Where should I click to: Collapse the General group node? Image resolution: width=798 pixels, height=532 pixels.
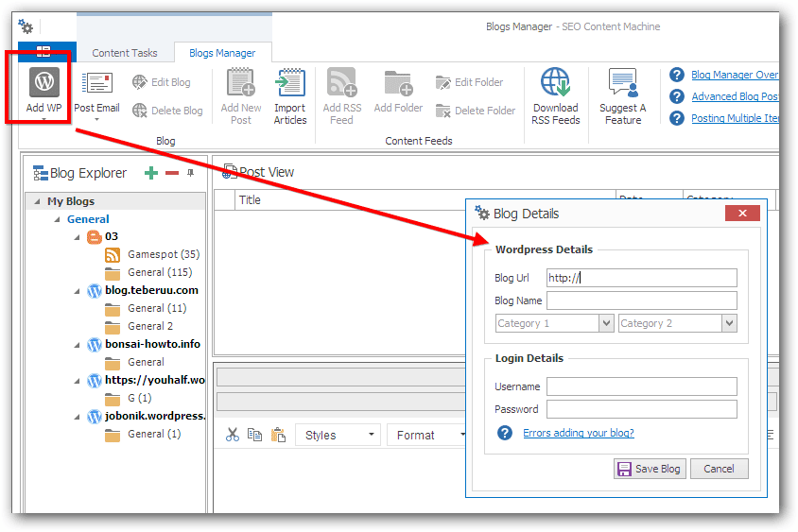pos(57,219)
